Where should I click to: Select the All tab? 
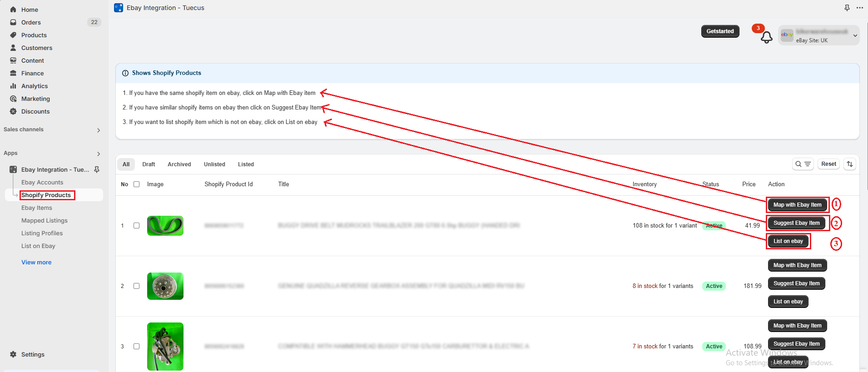coord(126,164)
